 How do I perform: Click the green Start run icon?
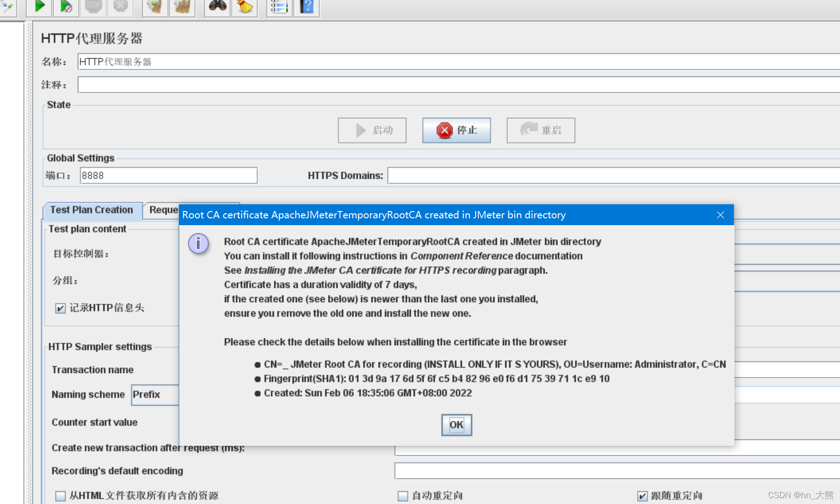point(39,6)
